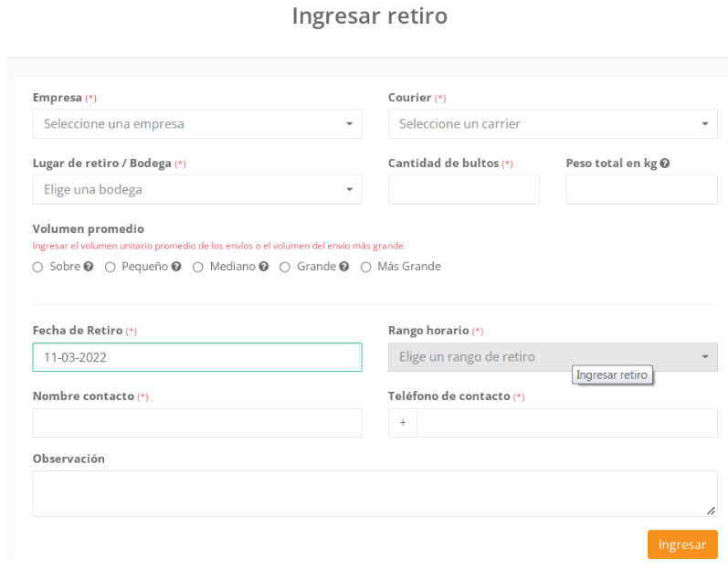Image resolution: width=728 pixels, height=570 pixels.
Task: Click the Rango horario label
Action: (428, 331)
